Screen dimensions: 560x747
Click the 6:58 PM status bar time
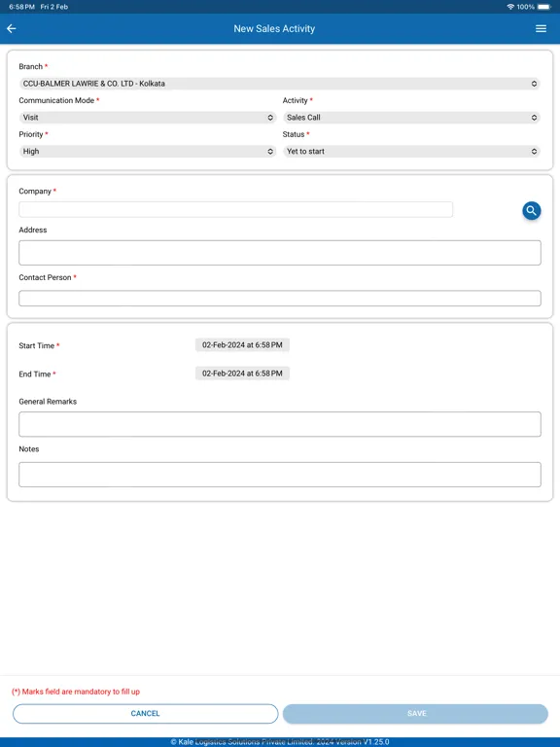point(22,7)
